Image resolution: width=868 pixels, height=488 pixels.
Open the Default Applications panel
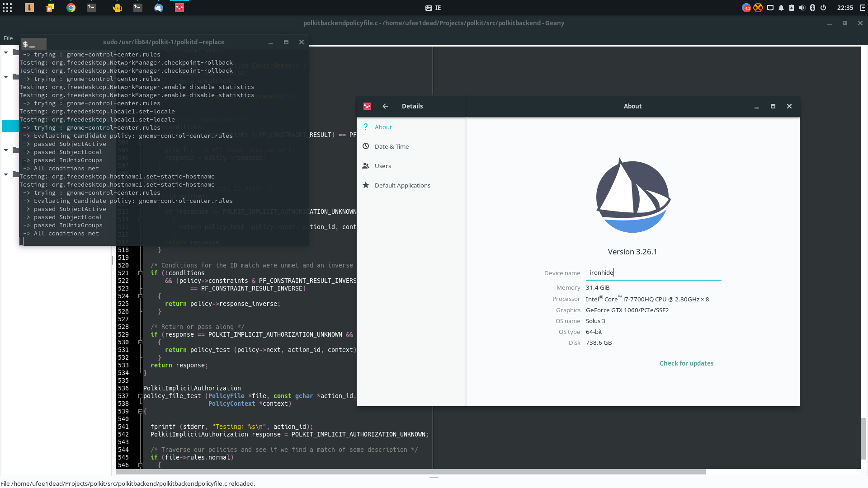(x=411, y=185)
